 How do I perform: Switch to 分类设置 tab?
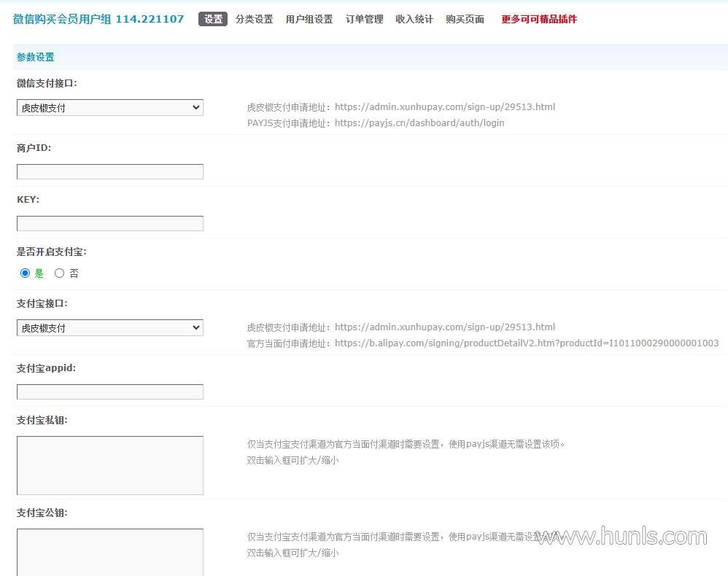254,19
